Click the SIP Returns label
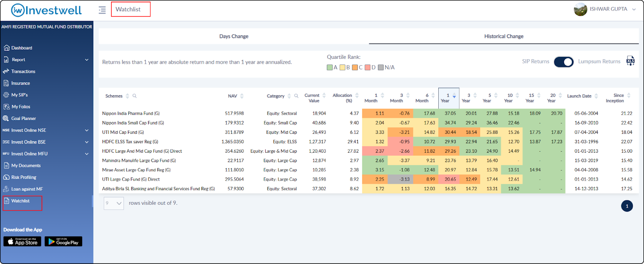Viewport: 644px width, 264px height. tap(535, 62)
